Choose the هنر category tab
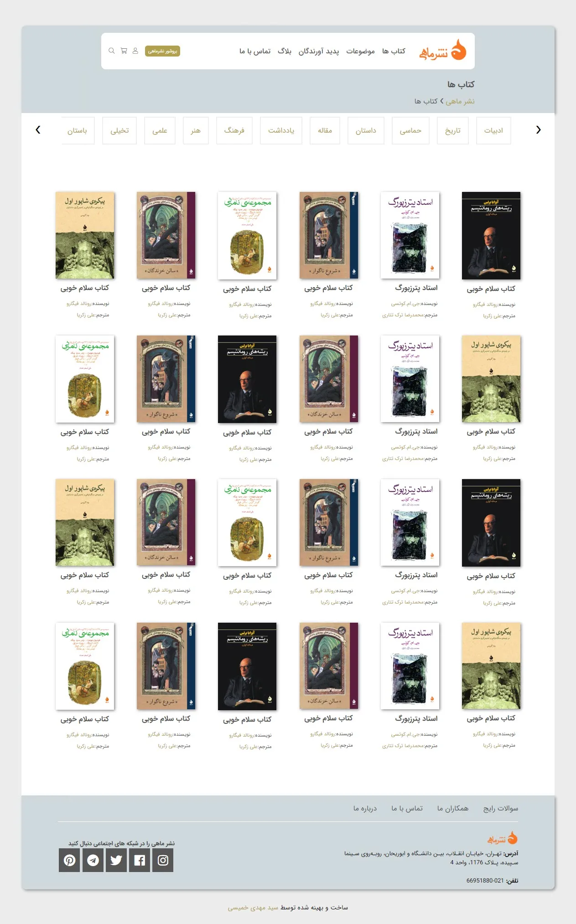The width and height of the screenshot is (576, 924). point(196,130)
